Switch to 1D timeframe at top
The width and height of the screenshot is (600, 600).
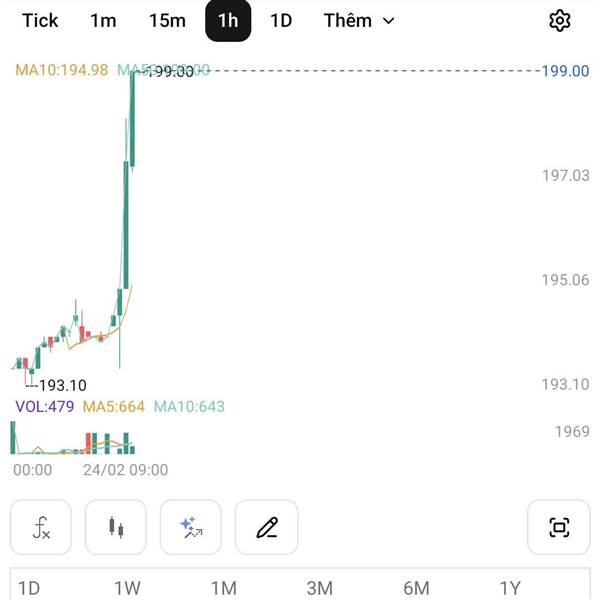click(281, 21)
